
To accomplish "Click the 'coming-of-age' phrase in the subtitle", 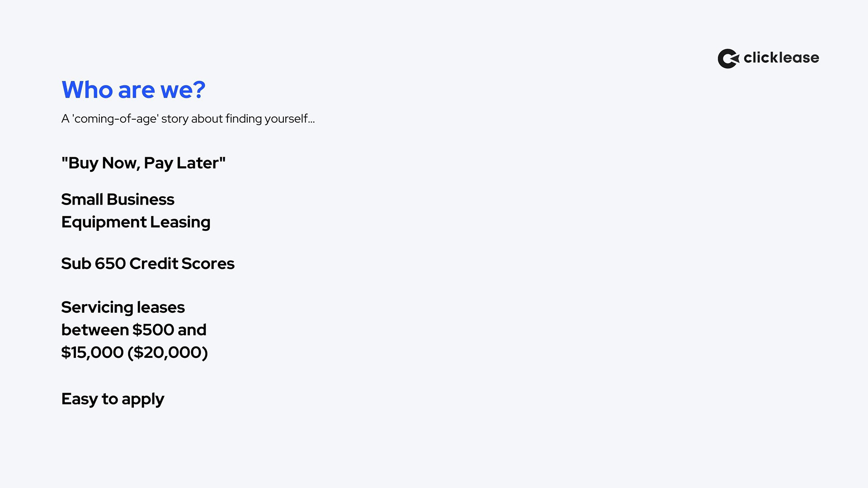I will pos(115,119).
